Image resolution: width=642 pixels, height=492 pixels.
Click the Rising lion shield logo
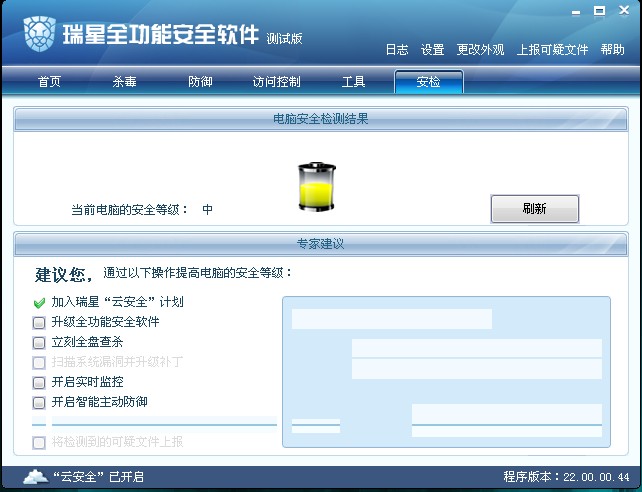[x=39, y=33]
